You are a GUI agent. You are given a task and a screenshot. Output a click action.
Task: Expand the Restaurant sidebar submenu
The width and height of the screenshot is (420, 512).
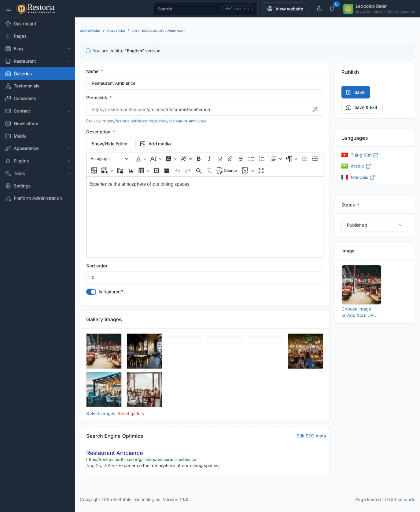coord(37,61)
